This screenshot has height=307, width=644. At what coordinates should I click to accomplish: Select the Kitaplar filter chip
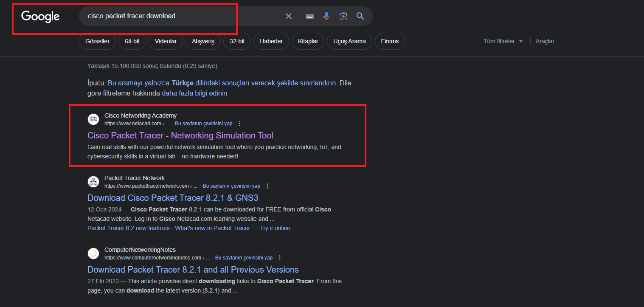(x=308, y=41)
